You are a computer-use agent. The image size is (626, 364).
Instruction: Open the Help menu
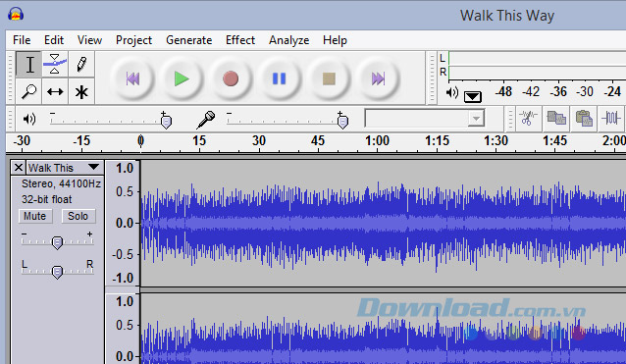coord(335,40)
